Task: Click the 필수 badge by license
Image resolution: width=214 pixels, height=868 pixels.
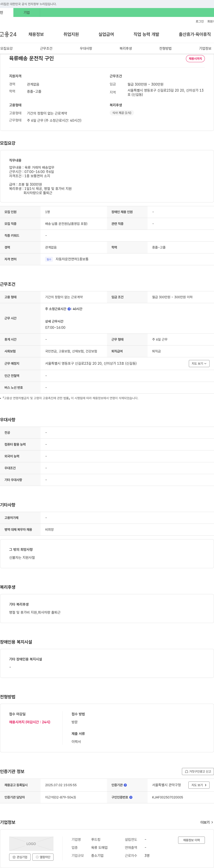Action: coord(49,259)
